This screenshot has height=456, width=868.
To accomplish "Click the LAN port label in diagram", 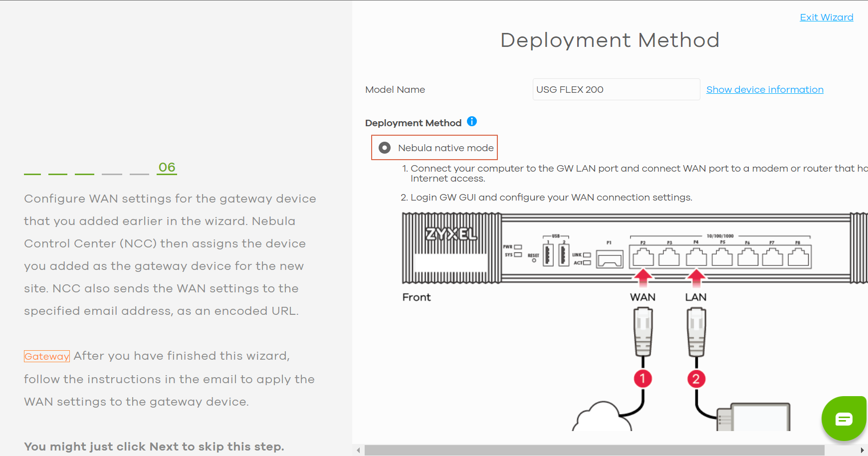I will tap(696, 297).
